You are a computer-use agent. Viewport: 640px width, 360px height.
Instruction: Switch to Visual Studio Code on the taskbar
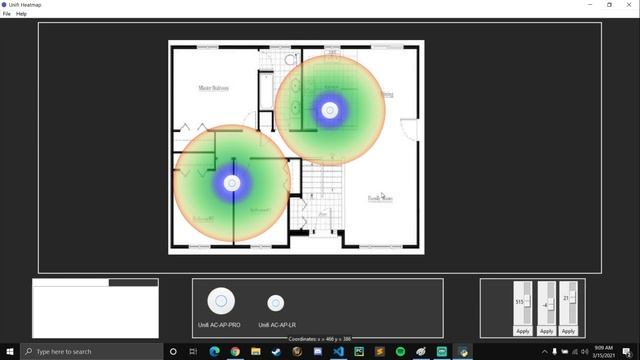pyautogui.click(x=338, y=351)
